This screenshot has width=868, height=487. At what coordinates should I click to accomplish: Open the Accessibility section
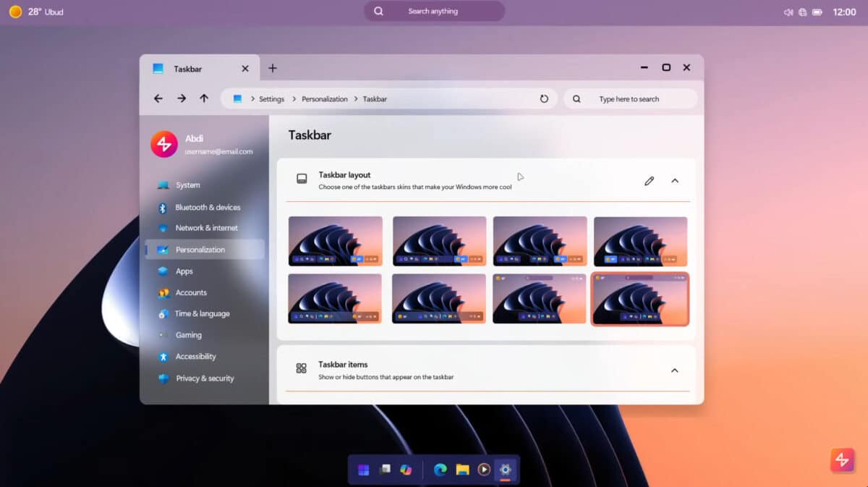[196, 356]
